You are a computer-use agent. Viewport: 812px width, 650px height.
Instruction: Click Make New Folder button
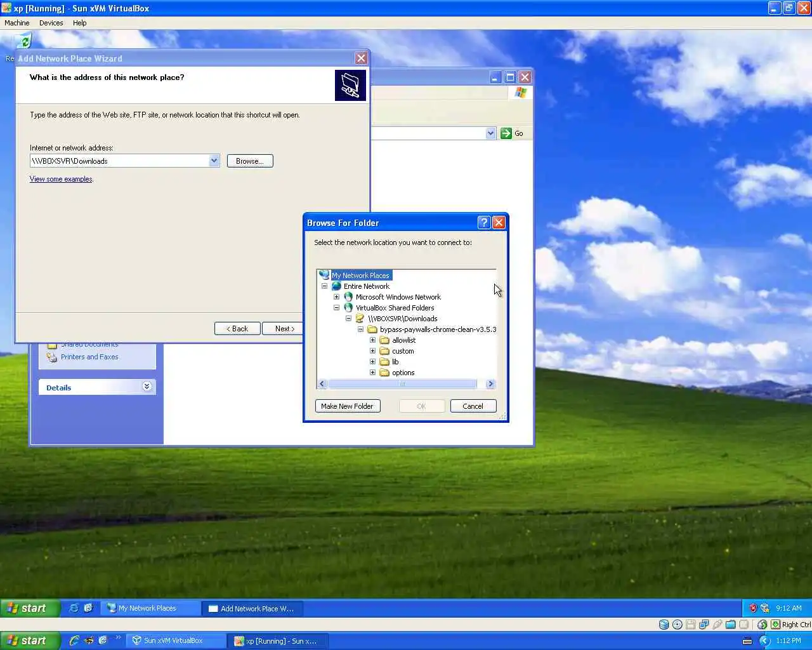click(348, 406)
